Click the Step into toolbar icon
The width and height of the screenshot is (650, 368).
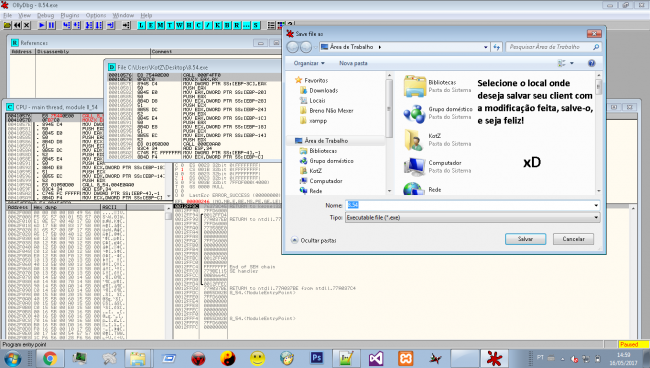pos(66,25)
